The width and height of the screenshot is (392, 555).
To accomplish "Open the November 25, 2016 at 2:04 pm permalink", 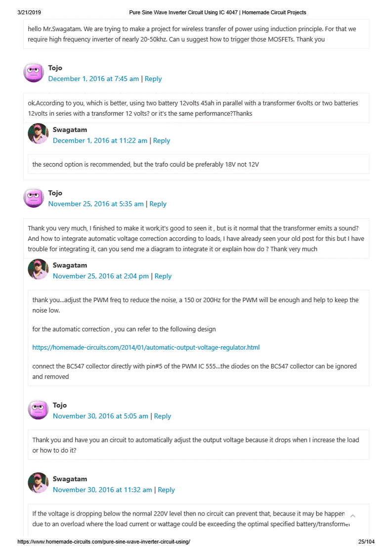I will pyautogui.click(x=101, y=276).
